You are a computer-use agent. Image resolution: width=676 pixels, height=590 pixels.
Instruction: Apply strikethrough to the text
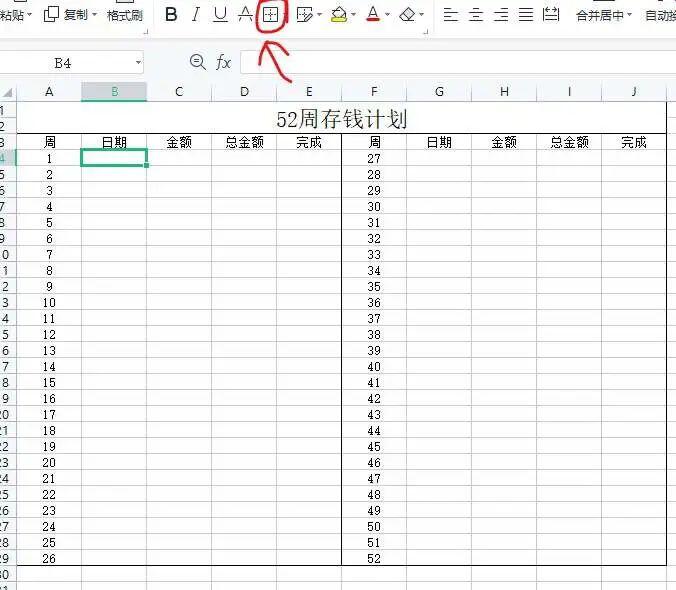(x=245, y=15)
